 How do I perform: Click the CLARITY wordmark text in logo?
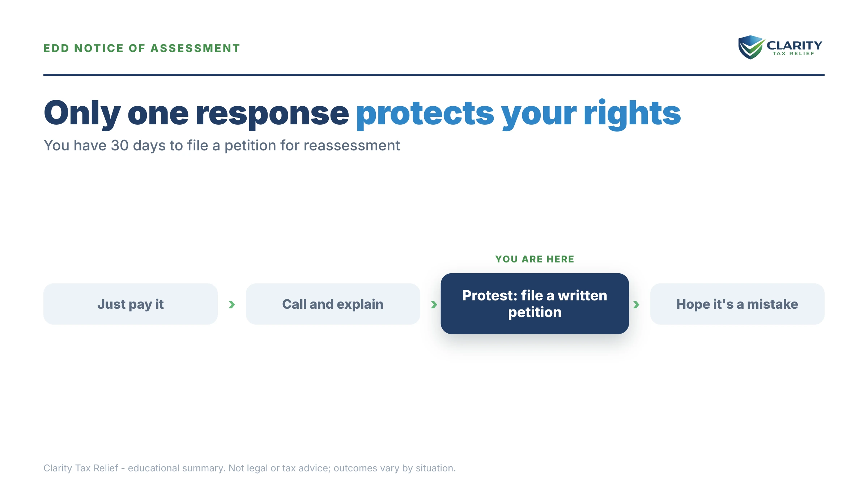pos(794,45)
